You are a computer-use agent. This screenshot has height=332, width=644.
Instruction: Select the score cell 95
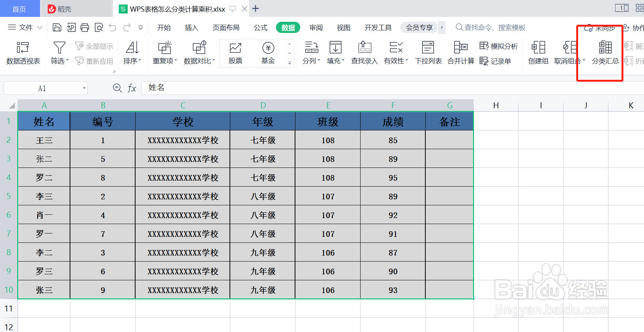coord(393,178)
